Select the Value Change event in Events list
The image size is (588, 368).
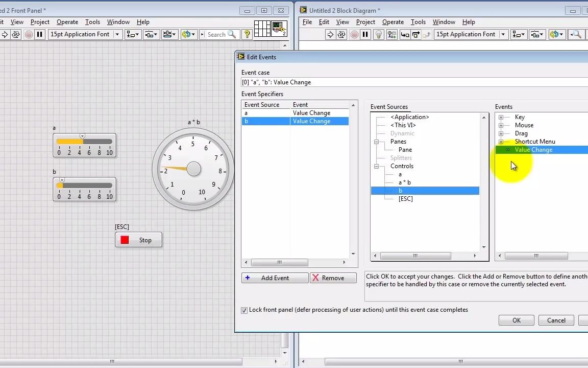(533, 149)
